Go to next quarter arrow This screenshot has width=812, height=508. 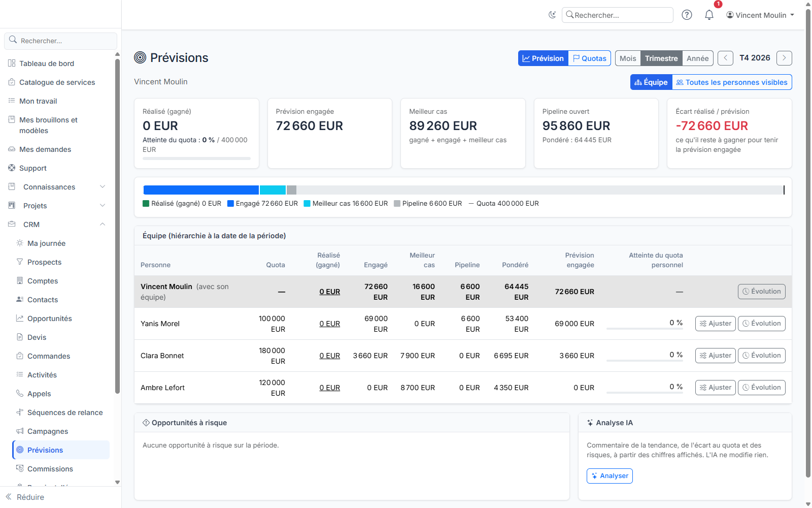[784, 58]
